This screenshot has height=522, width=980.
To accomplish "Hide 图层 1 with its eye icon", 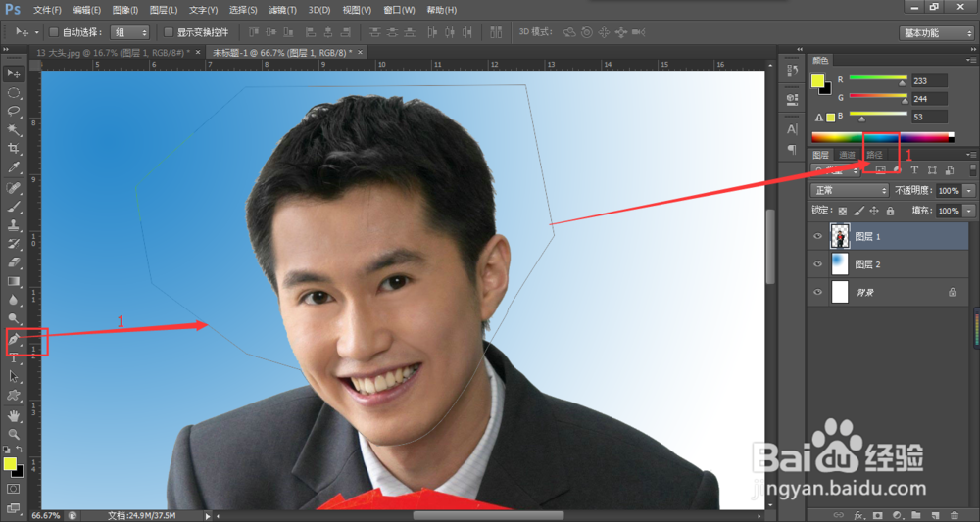I will [818, 237].
